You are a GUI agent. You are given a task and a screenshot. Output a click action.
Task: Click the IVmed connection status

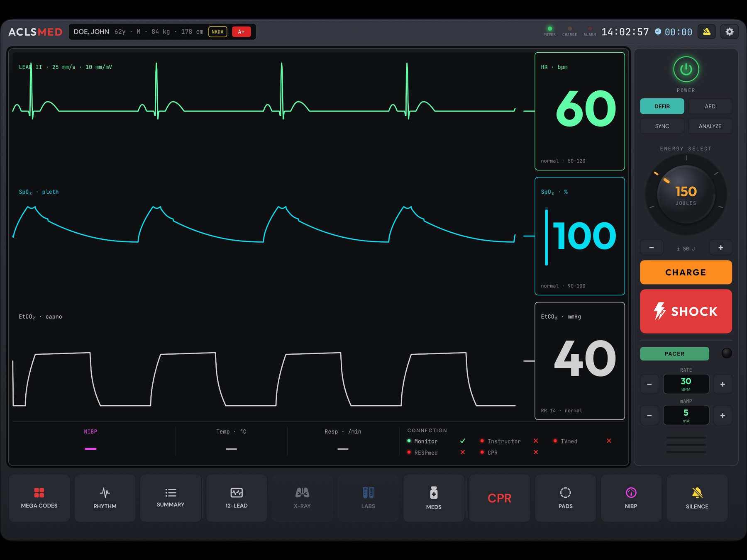pos(582,441)
